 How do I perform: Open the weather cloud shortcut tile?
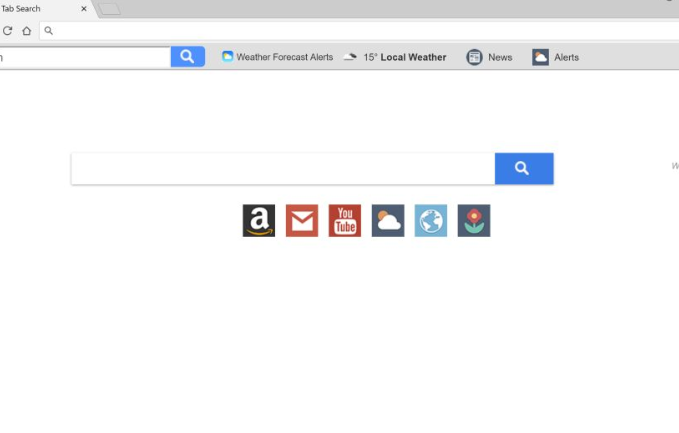click(x=388, y=220)
